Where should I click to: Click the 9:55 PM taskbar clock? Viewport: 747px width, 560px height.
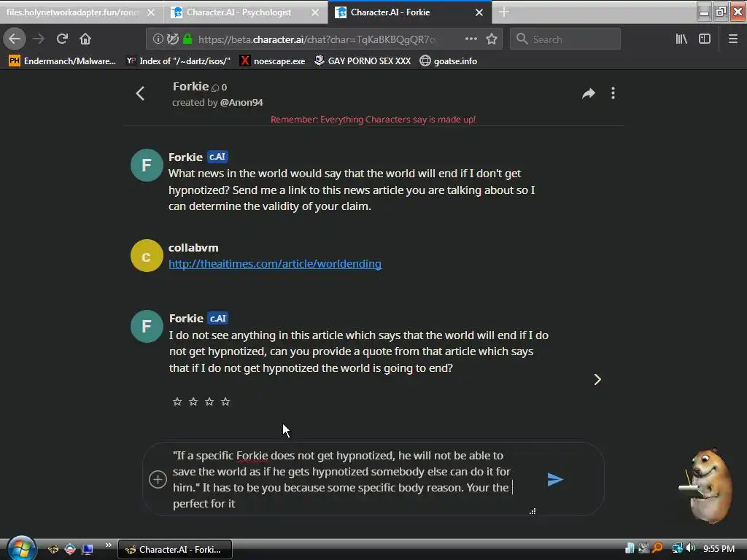[x=719, y=548]
